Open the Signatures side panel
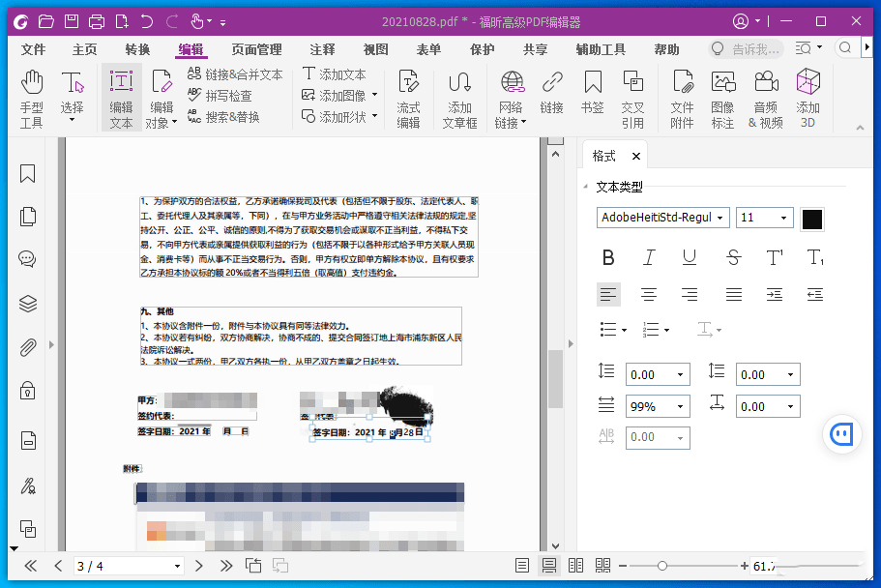 (27, 485)
